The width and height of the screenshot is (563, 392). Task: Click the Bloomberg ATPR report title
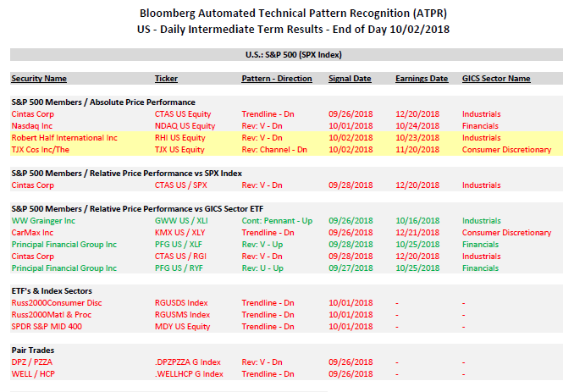click(293, 14)
